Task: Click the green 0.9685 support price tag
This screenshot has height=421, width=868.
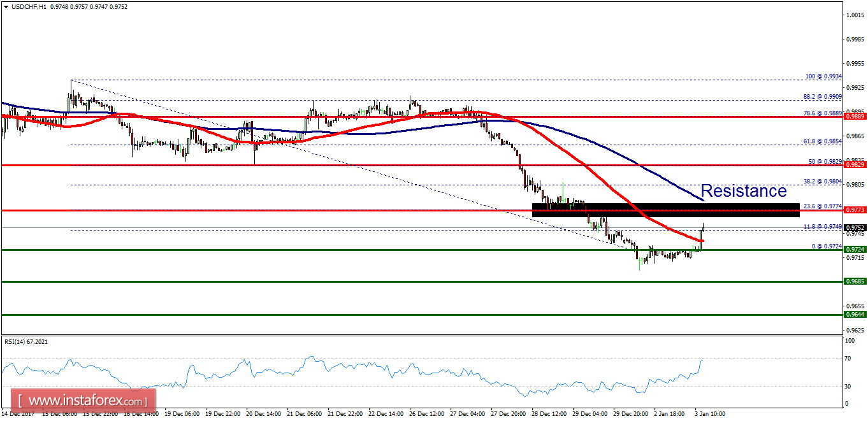Action: pyautogui.click(x=855, y=281)
